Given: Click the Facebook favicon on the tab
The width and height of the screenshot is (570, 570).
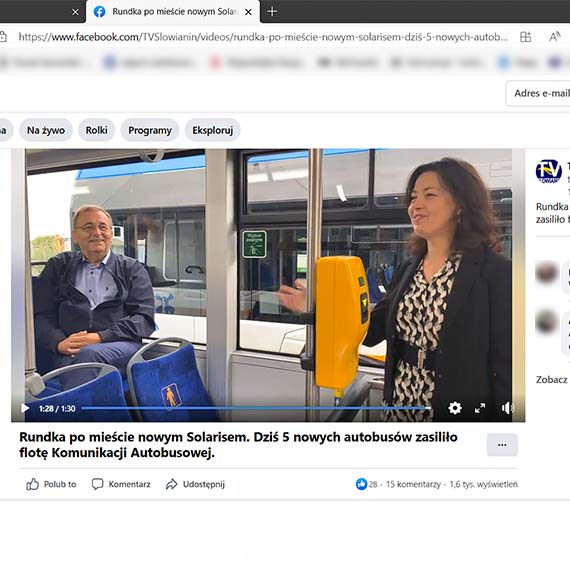Looking at the screenshot, I should (99, 12).
